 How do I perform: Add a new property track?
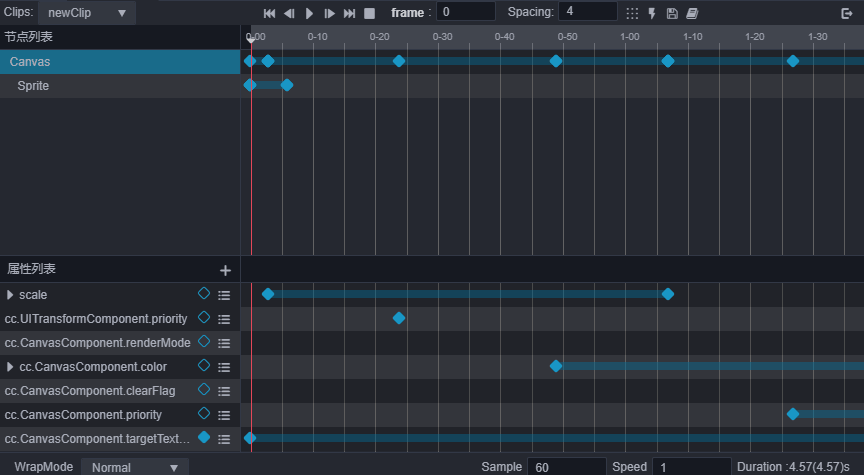225,270
